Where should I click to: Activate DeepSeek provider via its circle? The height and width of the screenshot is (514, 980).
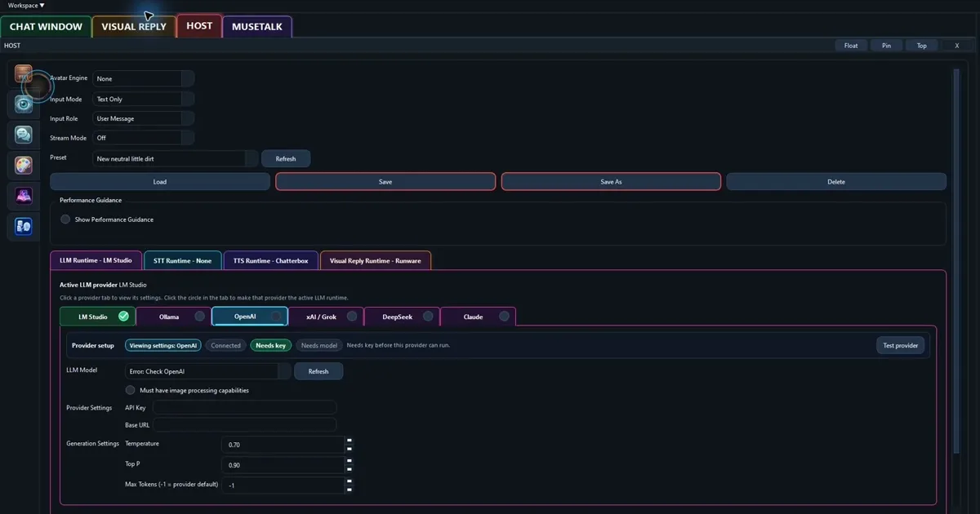pyautogui.click(x=428, y=317)
